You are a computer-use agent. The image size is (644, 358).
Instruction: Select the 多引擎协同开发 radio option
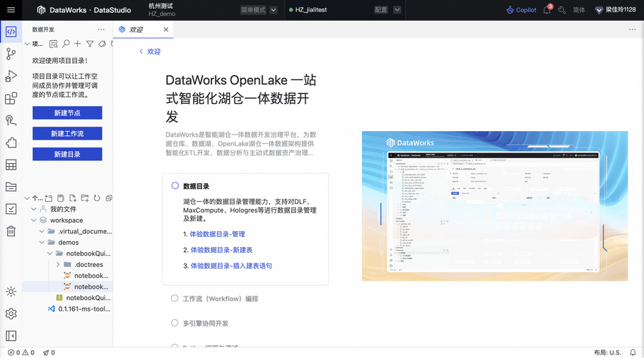175,323
